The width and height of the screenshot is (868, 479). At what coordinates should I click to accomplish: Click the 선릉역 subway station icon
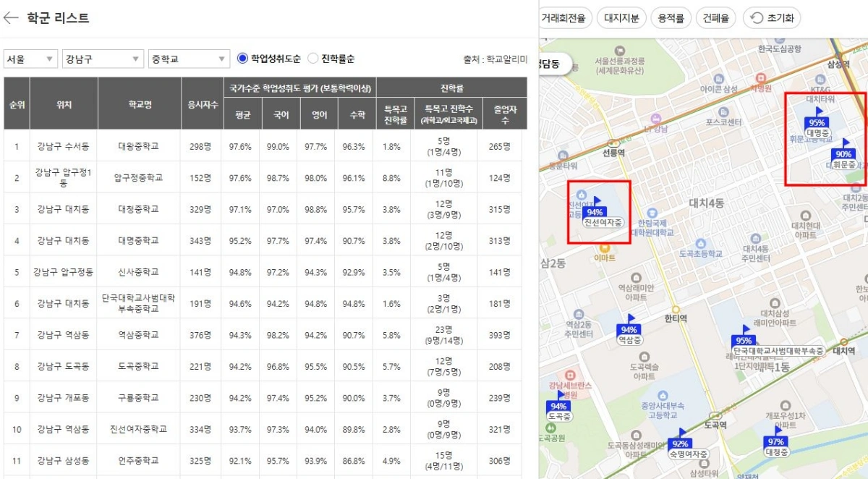click(613, 143)
